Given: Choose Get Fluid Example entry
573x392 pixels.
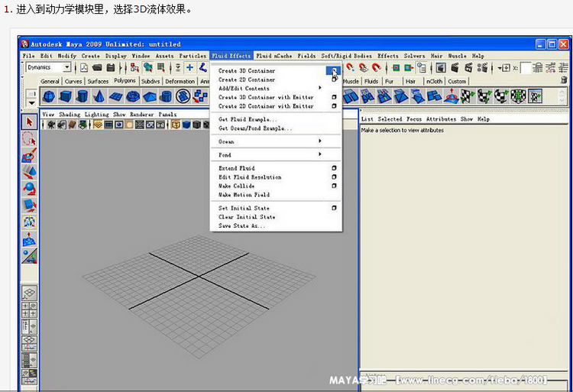Looking at the screenshot, I should pyautogui.click(x=248, y=119).
